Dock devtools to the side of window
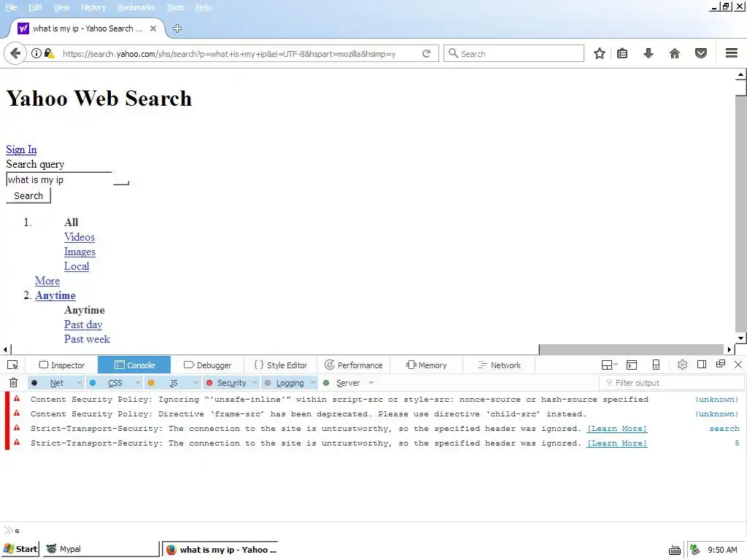 tap(702, 365)
